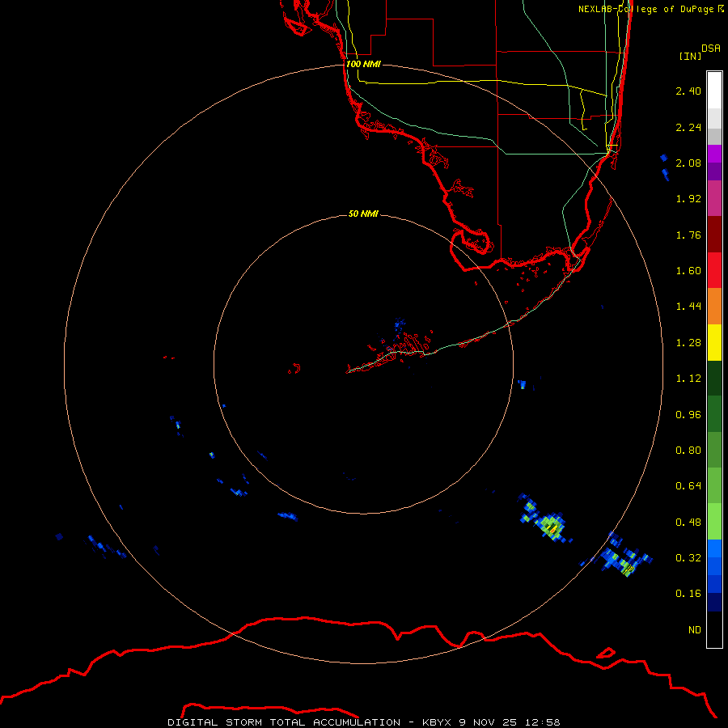Image resolution: width=728 pixels, height=728 pixels.
Task: Click the 50 NMI range ring label
Action: (363, 214)
